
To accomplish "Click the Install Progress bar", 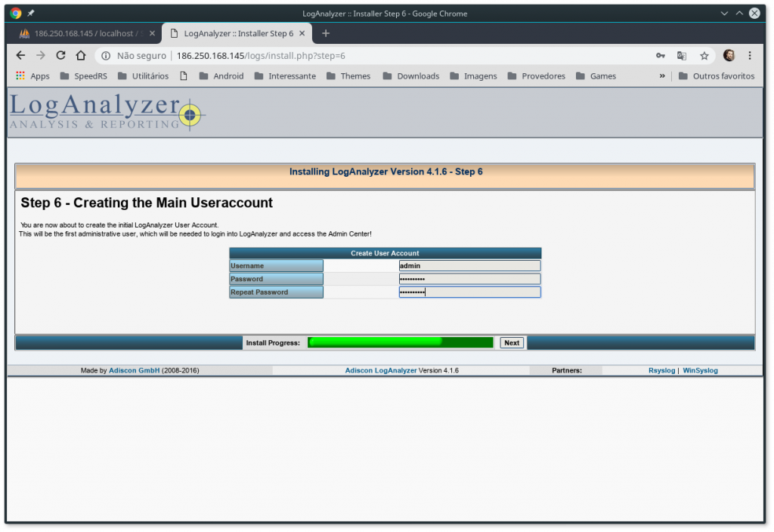I will point(400,342).
